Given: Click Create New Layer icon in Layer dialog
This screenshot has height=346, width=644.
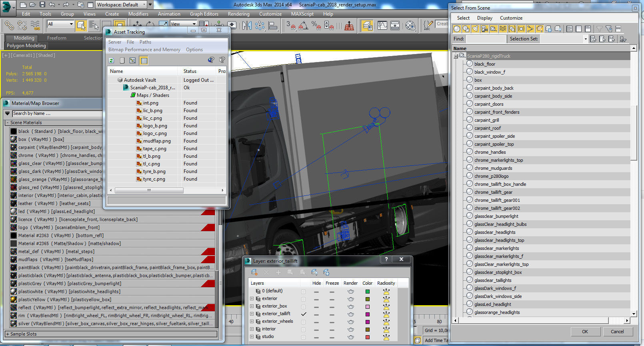Looking at the screenshot, I should pyautogui.click(x=254, y=272).
